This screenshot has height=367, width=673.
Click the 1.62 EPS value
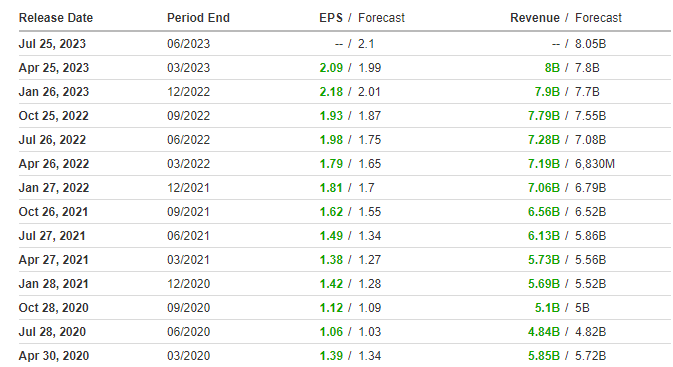[x=331, y=212]
